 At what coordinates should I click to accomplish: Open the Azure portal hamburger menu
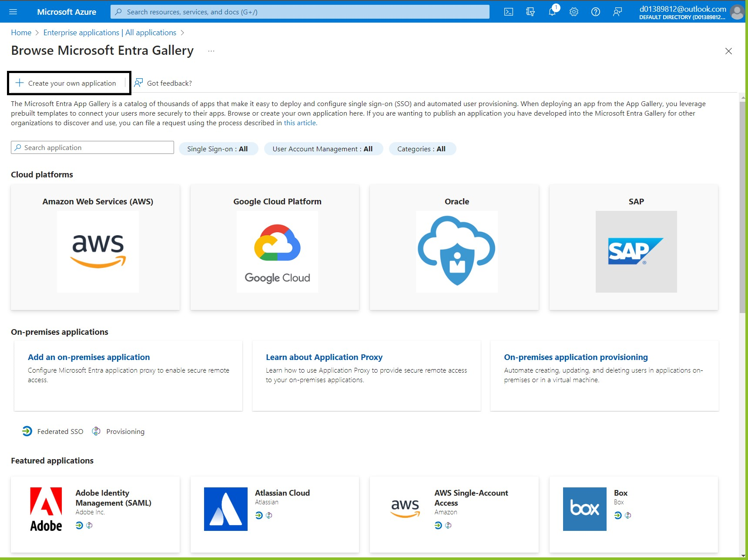(x=13, y=12)
